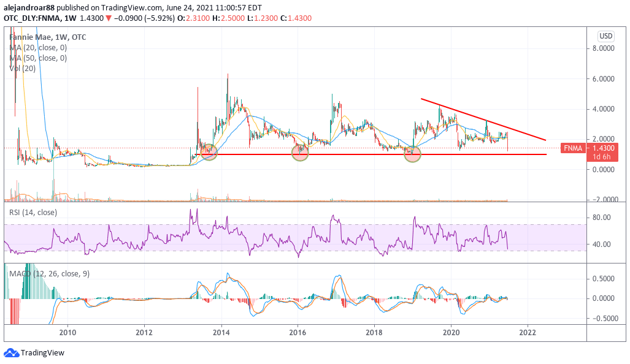630x364 pixels.
Task: Click the red down-triangle change indicator
Action: [109, 18]
